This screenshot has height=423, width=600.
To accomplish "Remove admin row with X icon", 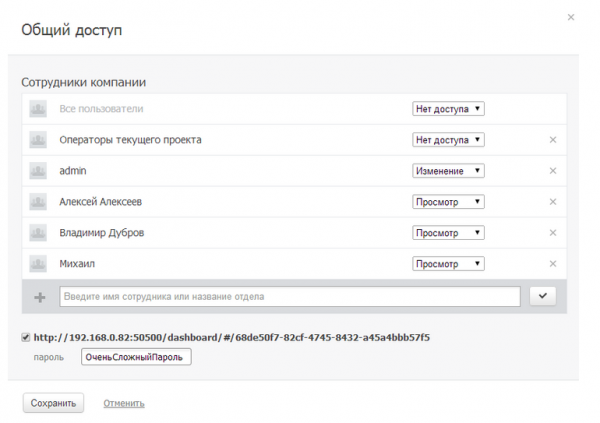I will click(552, 171).
